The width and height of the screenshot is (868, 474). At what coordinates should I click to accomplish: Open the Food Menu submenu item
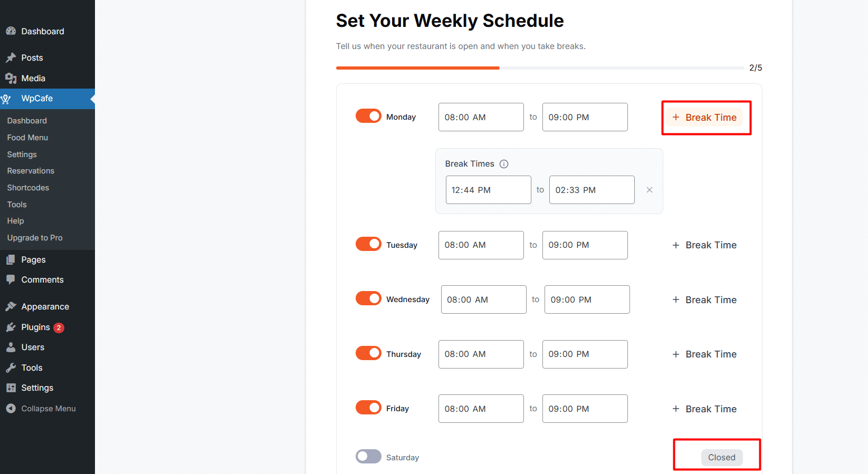pyautogui.click(x=27, y=138)
